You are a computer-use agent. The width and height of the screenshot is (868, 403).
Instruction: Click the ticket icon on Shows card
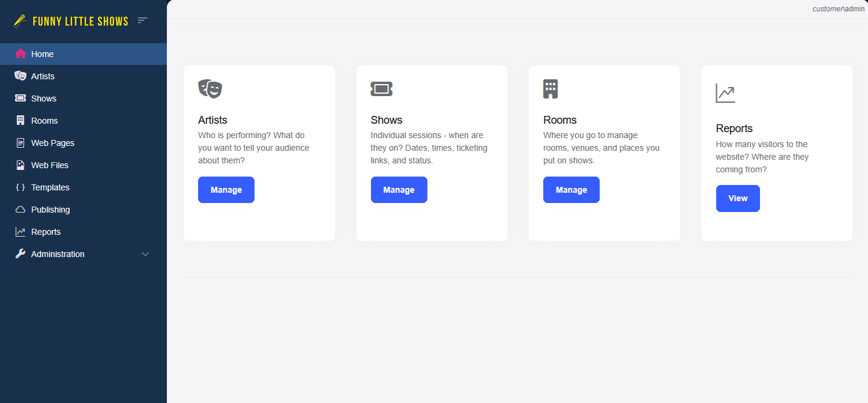coord(382,89)
